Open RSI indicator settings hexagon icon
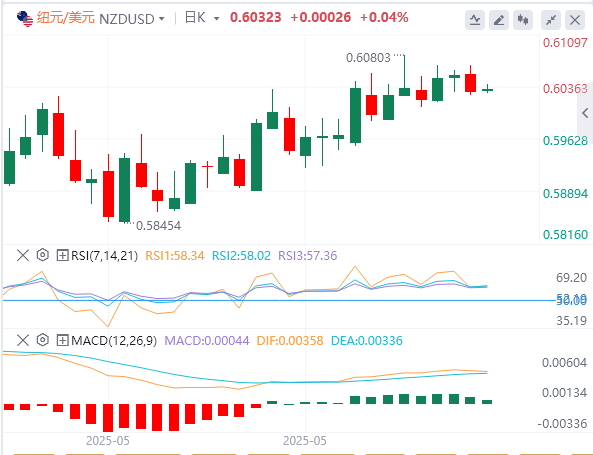 point(43,255)
